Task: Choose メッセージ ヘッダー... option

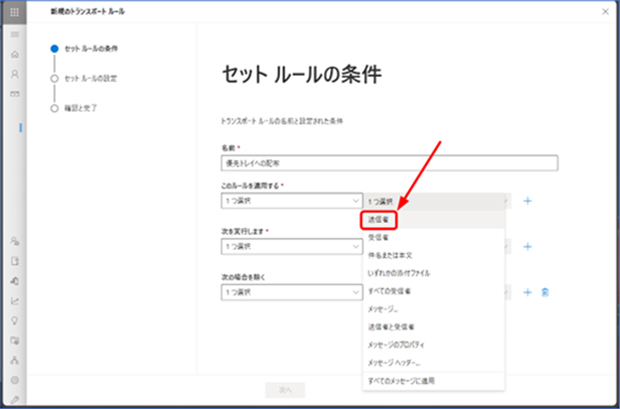Action: [x=434, y=362]
